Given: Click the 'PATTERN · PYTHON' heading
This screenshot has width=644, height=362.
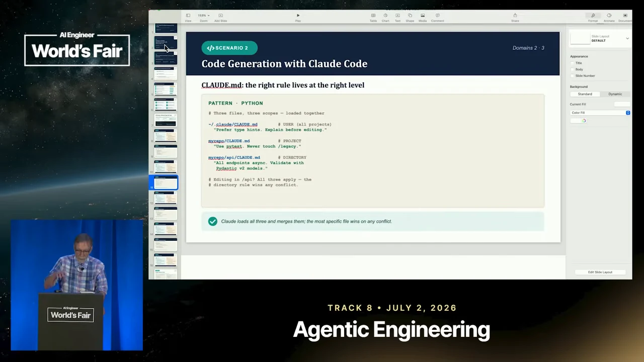Looking at the screenshot, I should [x=235, y=103].
